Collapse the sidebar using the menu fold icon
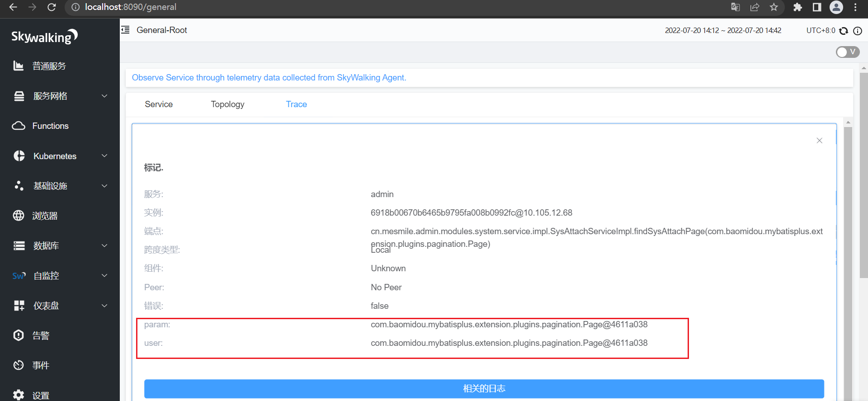This screenshot has width=868, height=401. coord(126,30)
